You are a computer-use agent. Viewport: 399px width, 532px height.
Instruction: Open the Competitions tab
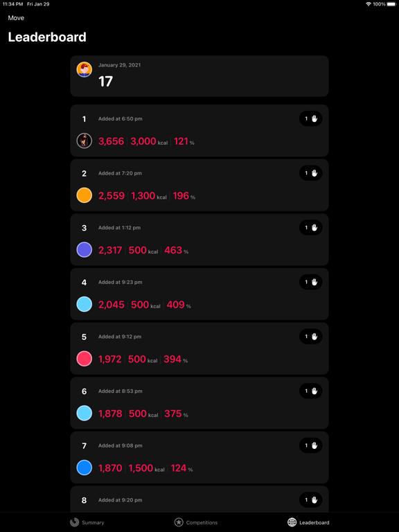point(196,522)
